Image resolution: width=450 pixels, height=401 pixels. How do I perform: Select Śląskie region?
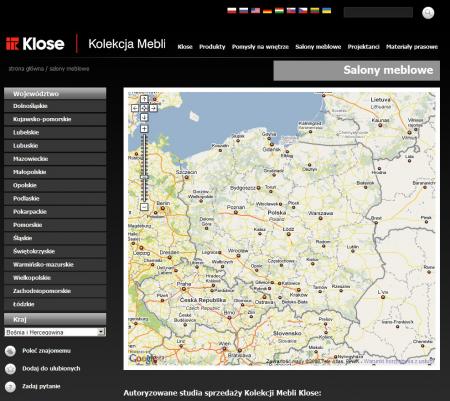coord(55,238)
